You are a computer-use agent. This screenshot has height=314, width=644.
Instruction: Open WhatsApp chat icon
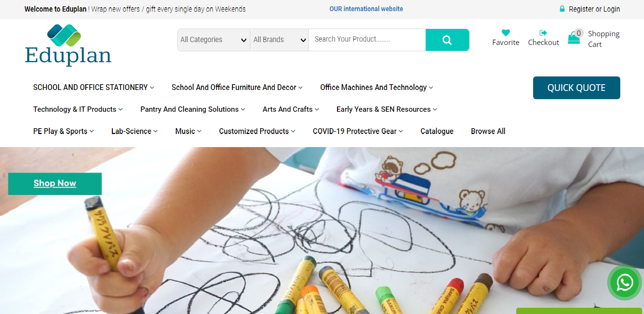(x=625, y=282)
